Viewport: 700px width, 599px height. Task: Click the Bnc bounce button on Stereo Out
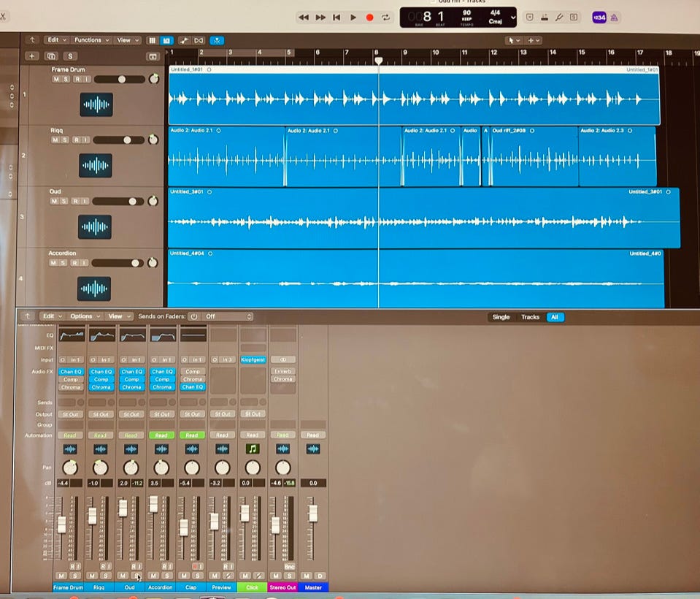click(289, 566)
